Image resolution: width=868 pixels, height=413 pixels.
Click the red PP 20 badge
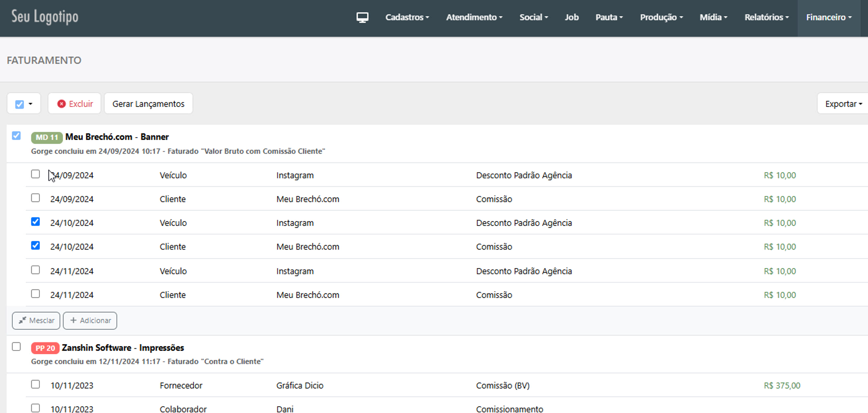pos(45,348)
